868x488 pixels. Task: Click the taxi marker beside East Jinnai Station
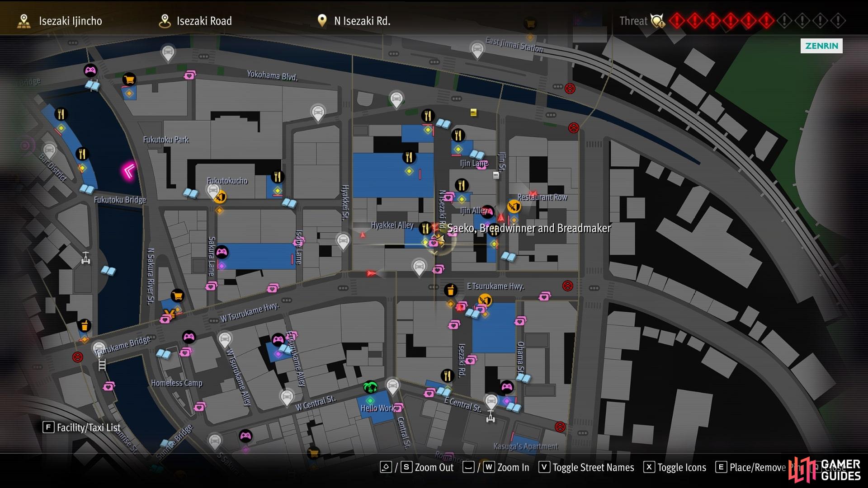(x=477, y=50)
